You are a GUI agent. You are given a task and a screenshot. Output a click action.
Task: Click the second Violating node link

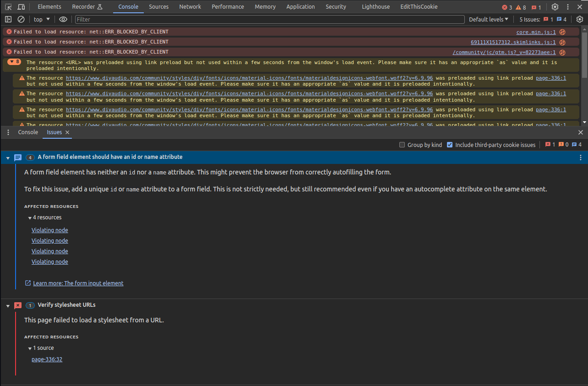[x=49, y=241]
